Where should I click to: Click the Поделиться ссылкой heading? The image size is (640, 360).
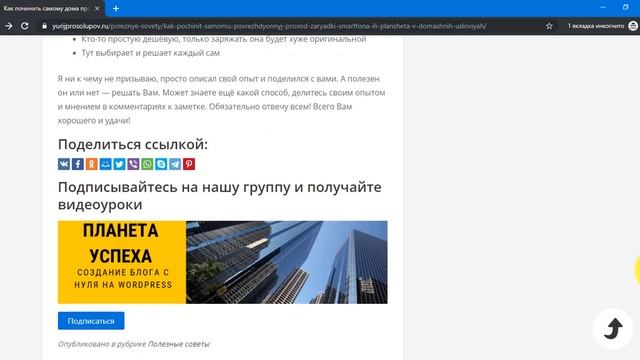(133, 144)
